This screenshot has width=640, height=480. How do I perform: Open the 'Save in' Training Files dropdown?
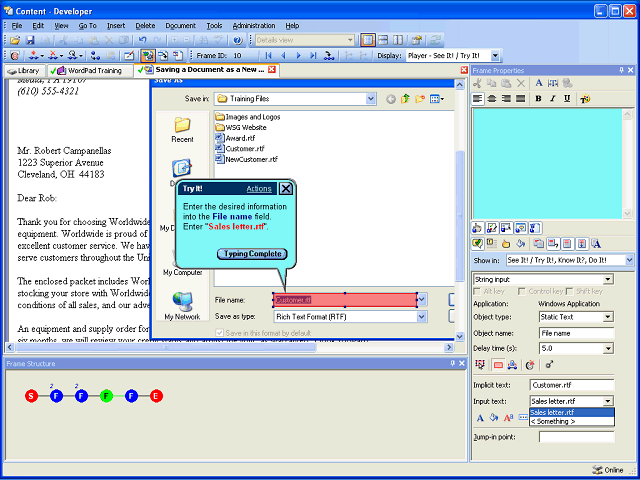coord(371,99)
